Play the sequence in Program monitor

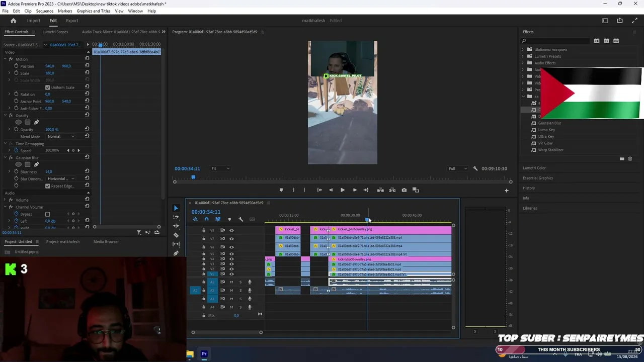pos(343,190)
